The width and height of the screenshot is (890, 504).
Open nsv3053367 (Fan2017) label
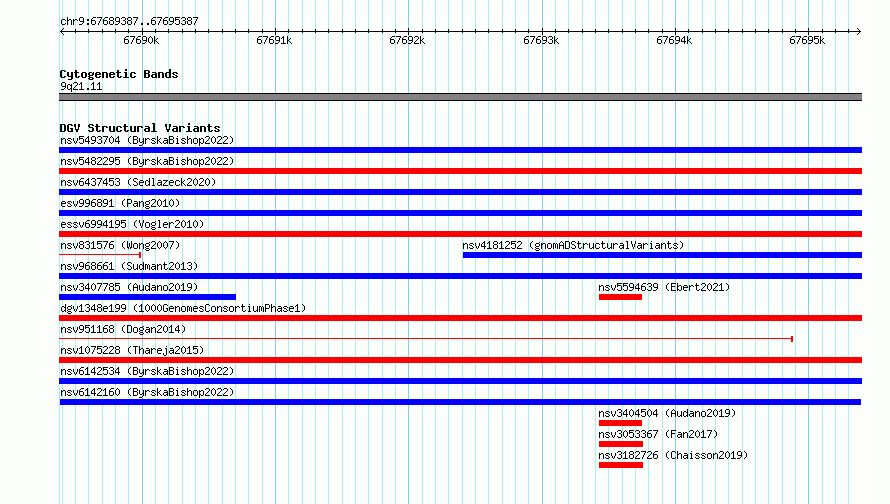[x=658, y=434]
